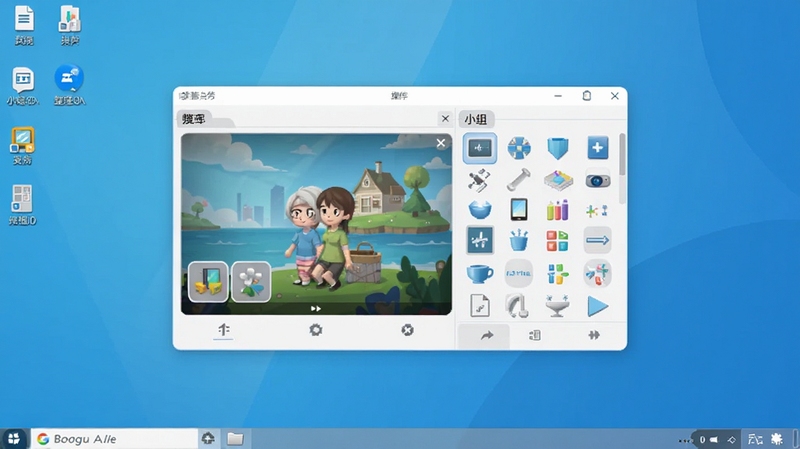The image size is (800, 449).
Task: Click the blue teacup icon
Action: 480,274
